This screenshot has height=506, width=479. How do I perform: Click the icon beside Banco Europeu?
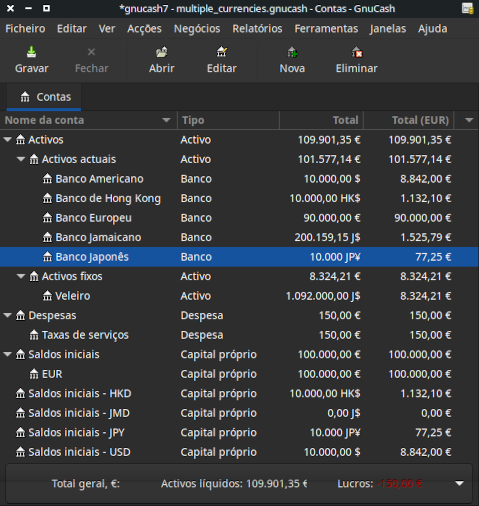point(47,218)
